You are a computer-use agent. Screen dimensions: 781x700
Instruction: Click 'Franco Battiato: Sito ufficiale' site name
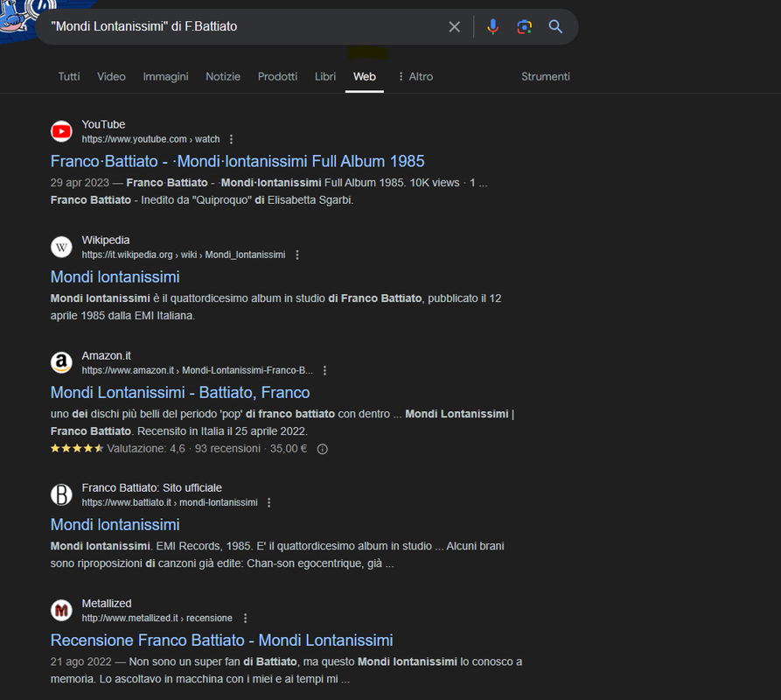point(152,487)
